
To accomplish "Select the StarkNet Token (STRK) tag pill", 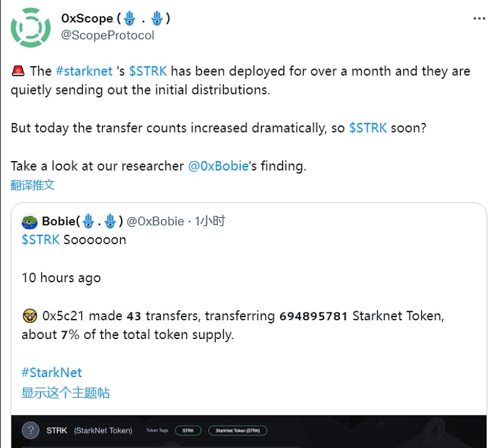I will (x=237, y=430).
